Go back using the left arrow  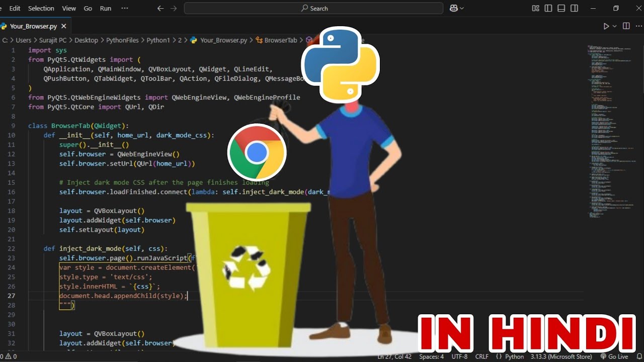click(160, 9)
